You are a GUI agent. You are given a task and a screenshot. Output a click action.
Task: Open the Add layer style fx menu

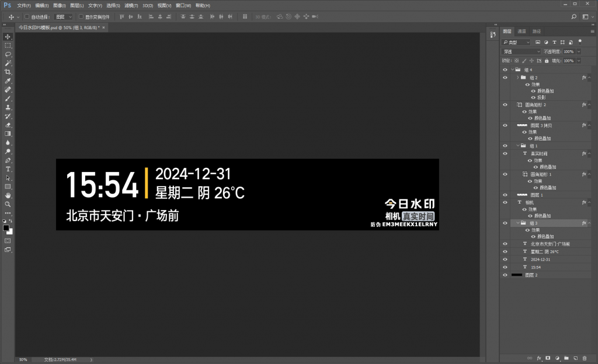(x=539, y=358)
